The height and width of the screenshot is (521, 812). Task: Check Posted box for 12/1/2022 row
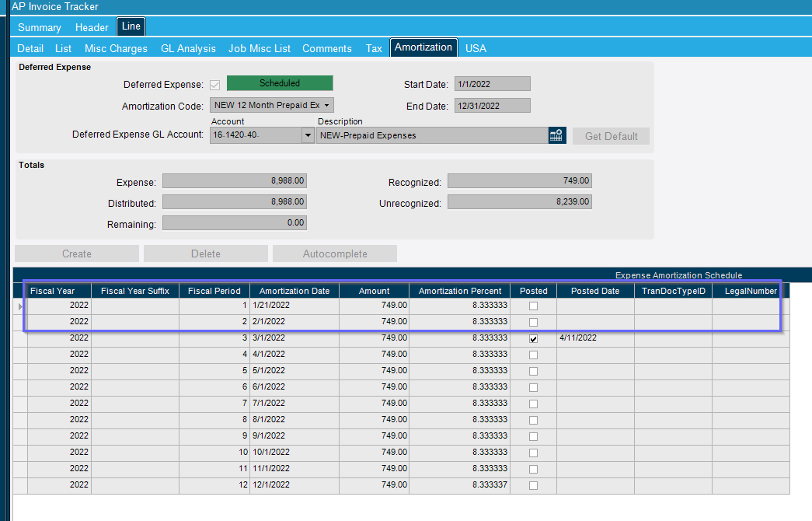coord(533,485)
